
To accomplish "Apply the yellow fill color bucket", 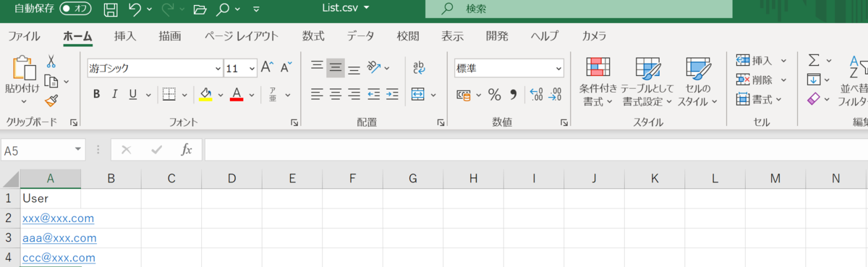I will click(205, 94).
